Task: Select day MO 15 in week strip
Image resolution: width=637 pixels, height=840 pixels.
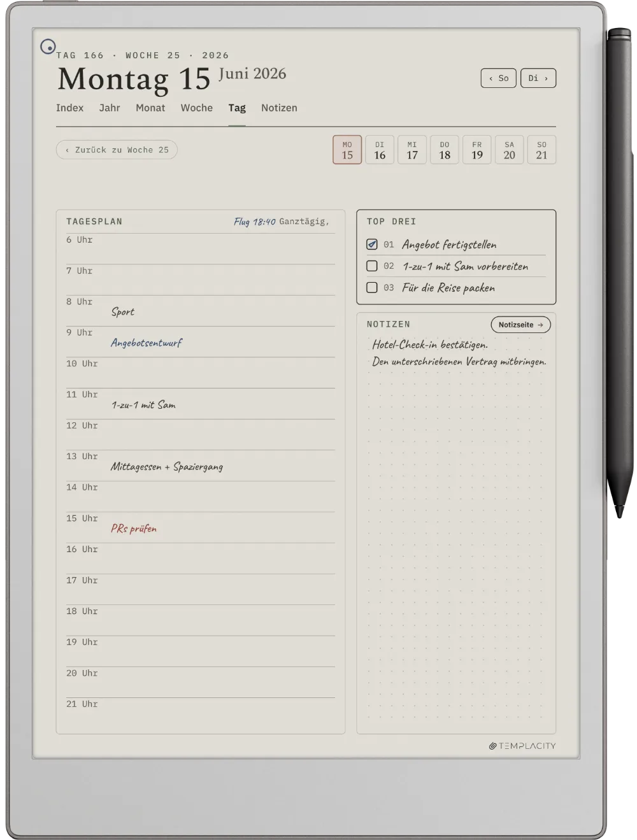Action: click(x=347, y=150)
